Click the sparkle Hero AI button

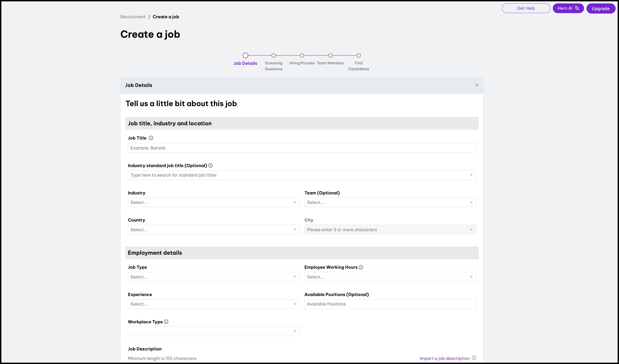click(568, 8)
